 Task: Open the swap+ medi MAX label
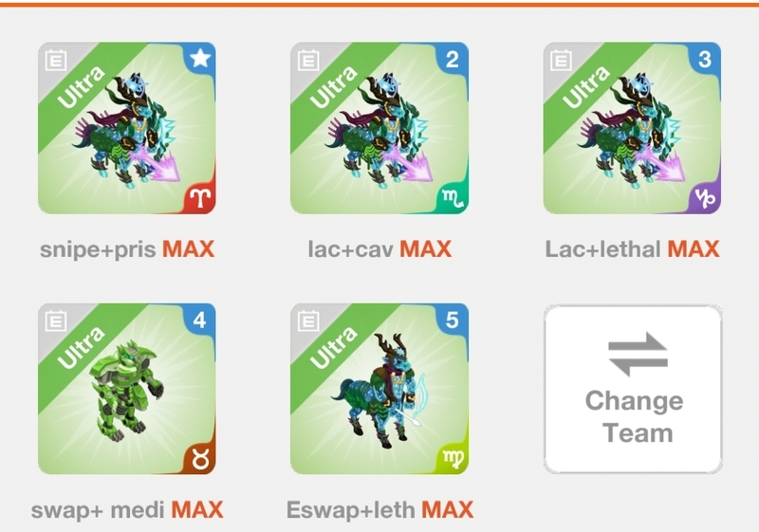click(127, 510)
